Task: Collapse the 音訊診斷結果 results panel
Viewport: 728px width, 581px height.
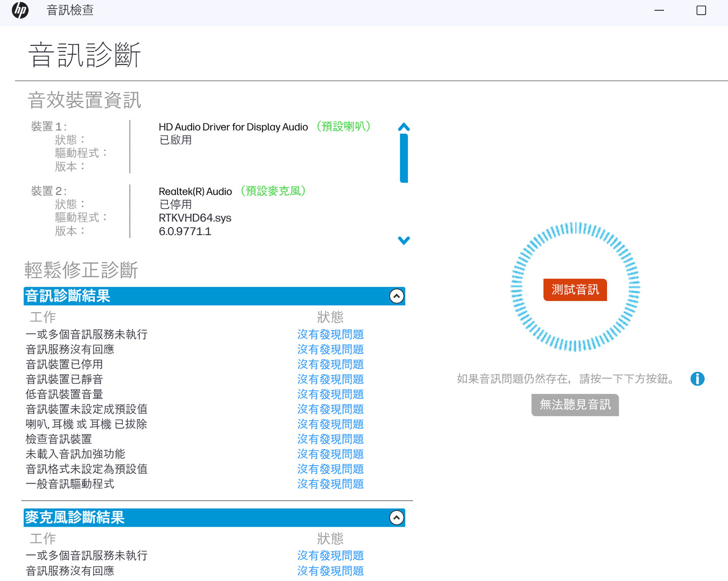Action: 396,296
